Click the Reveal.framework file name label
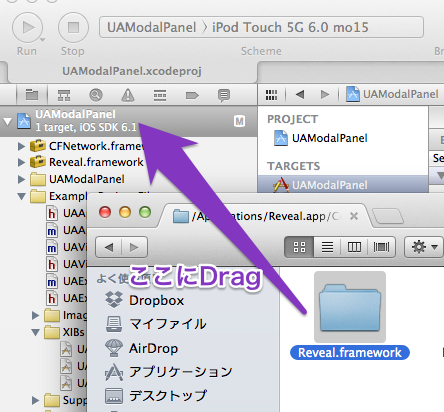The width and height of the screenshot is (444, 412). [350, 353]
